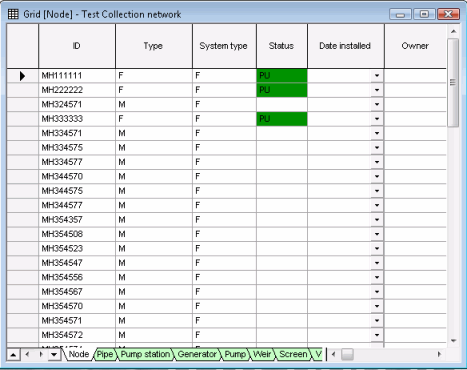Click ID cell MH354567
The height and width of the screenshot is (370, 467).
(x=77, y=292)
